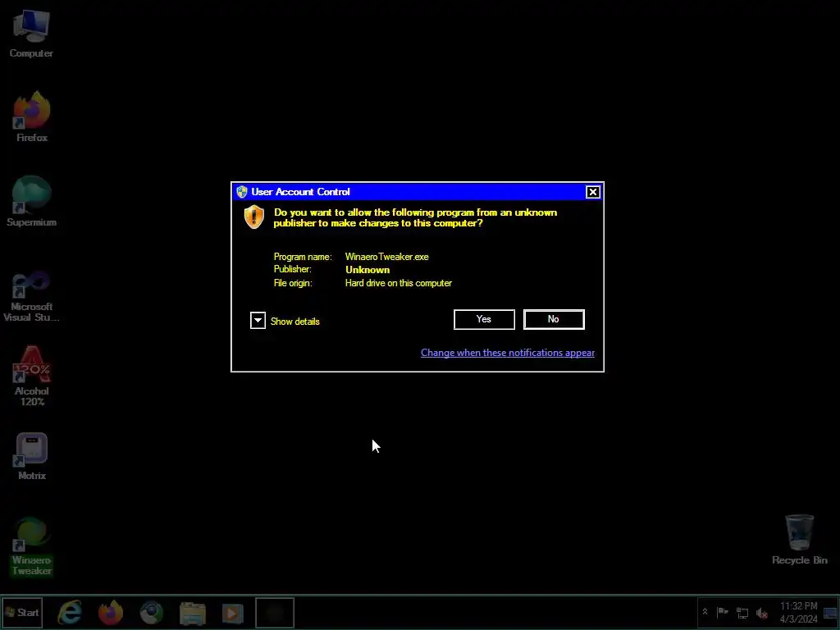Open the Computer desktop icon

tap(31, 33)
